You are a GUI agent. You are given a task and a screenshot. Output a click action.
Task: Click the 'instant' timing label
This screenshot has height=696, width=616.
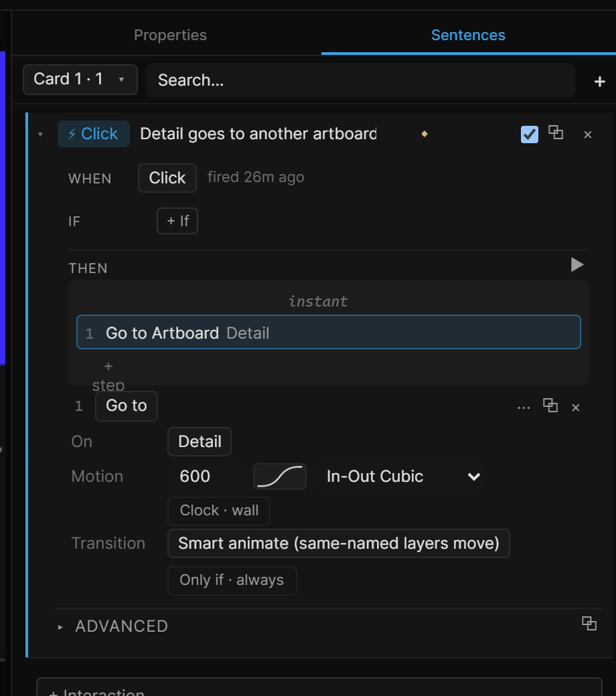(x=317, y=301)
